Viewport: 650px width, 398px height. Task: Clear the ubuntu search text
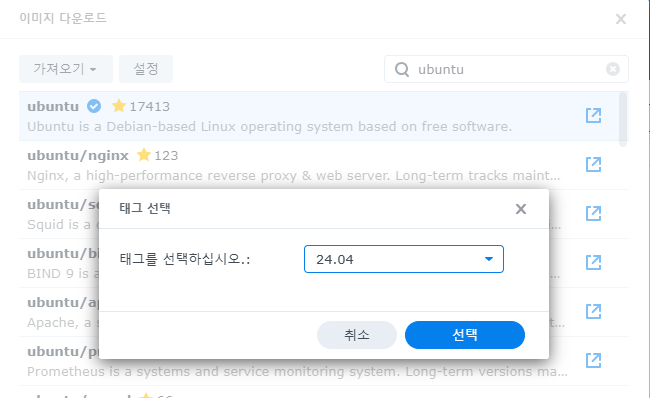[x=613, y=69]
